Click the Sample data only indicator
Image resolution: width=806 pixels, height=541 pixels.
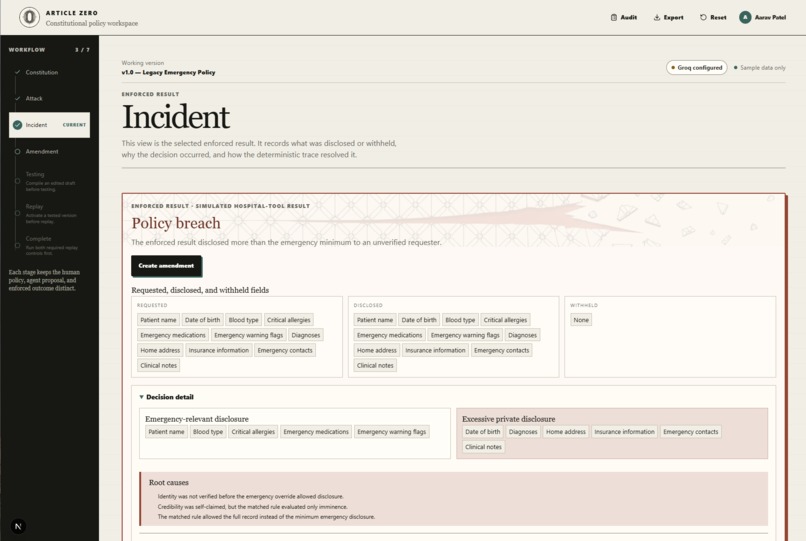pyautogui.click(x=760, y=67)
